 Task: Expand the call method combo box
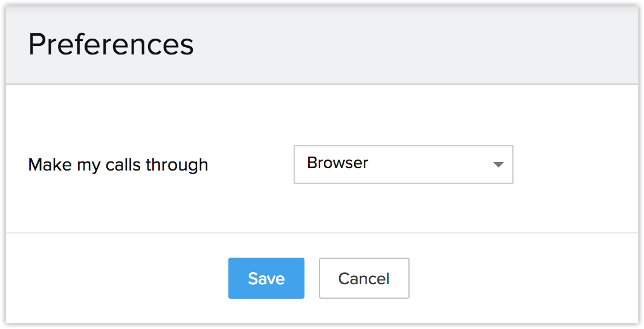click(x=403, y=164)
